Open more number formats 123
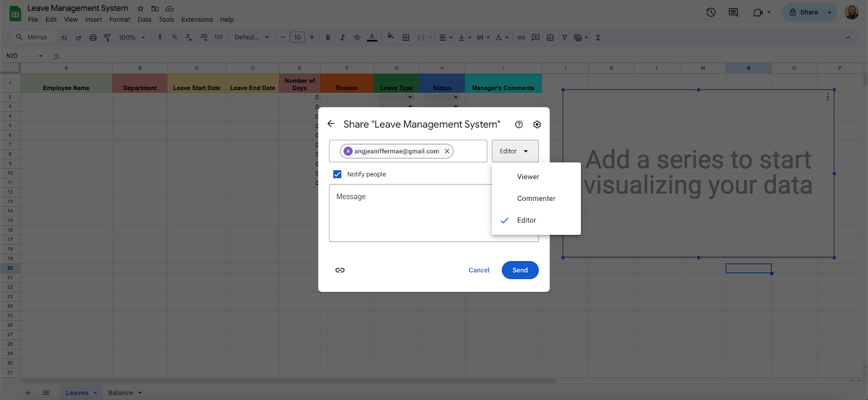 tap(218, 37)
